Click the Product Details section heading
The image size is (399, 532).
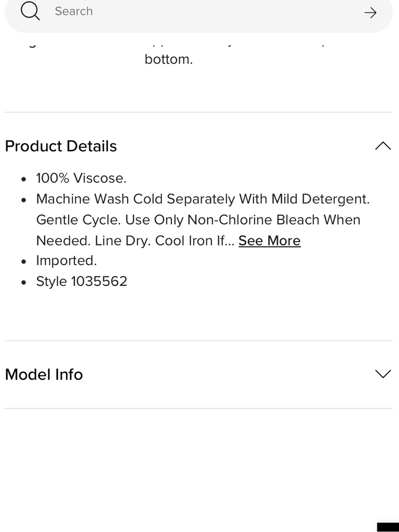click(61, 146)
